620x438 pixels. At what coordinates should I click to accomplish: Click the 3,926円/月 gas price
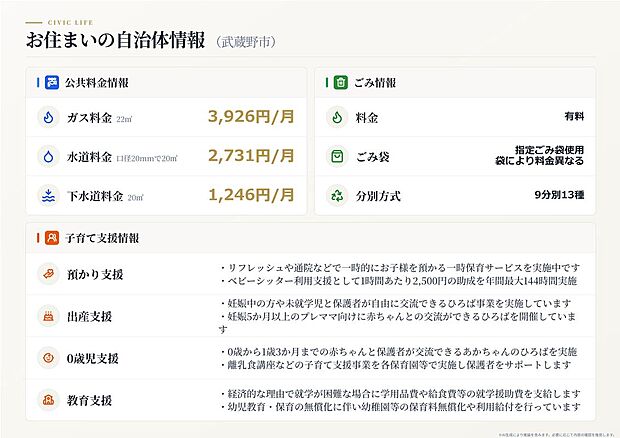tap(251, 117)
